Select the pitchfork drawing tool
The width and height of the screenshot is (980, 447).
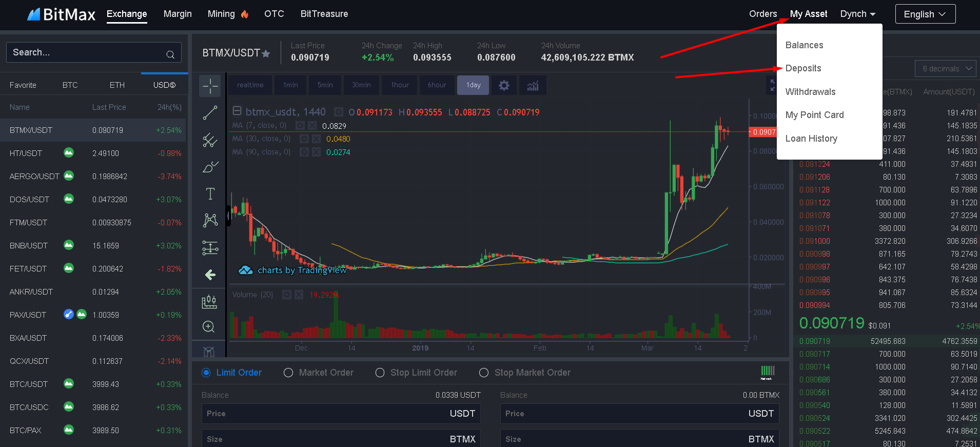[210, 140]
